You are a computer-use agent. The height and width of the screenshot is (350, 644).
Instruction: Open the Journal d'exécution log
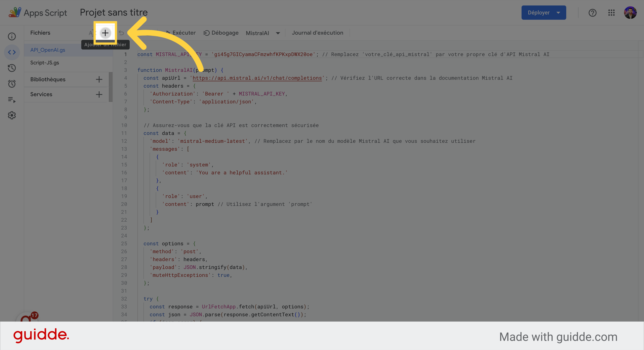[317, 33]
